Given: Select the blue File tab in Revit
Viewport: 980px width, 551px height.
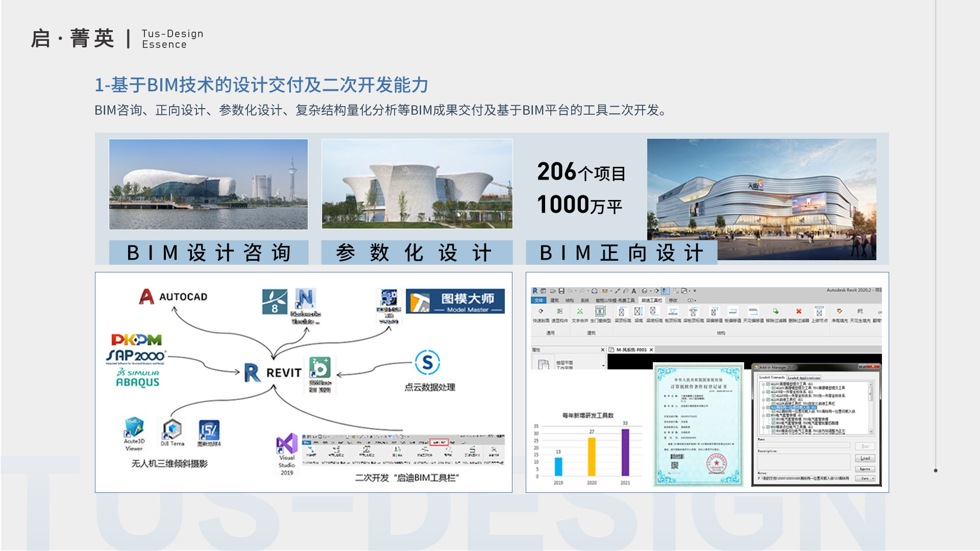Looking at the screenshot, I should (x=538, y=300).
